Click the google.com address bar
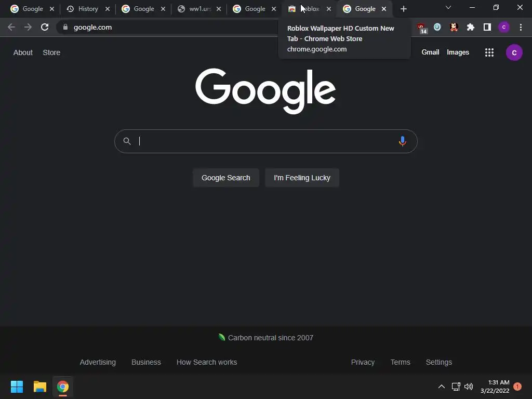Image resolution: width=532 pixels, height=399 pixels. [170, 27]
